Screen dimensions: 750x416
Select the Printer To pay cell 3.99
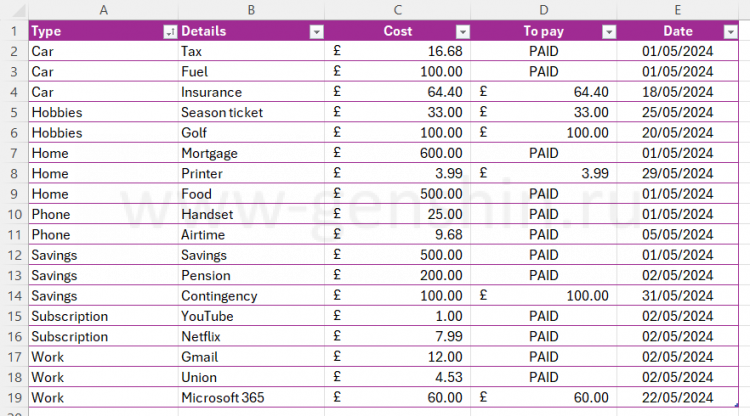pos(544,173)
